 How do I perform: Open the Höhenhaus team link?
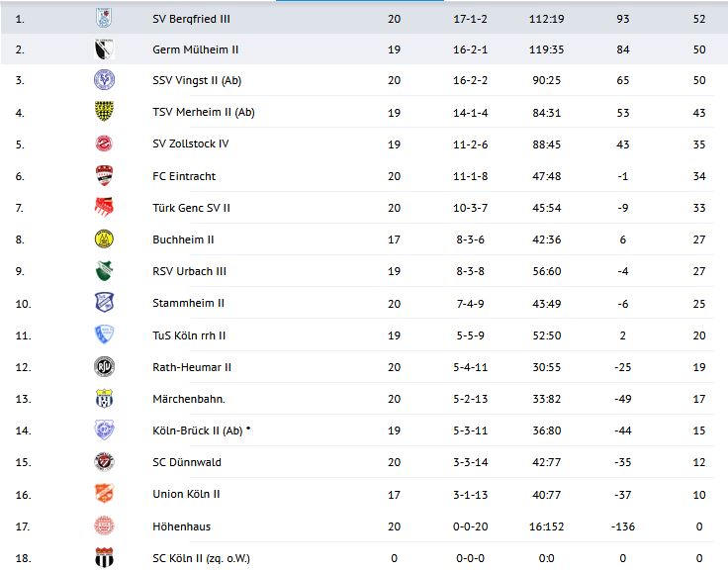tap(181, 526)
